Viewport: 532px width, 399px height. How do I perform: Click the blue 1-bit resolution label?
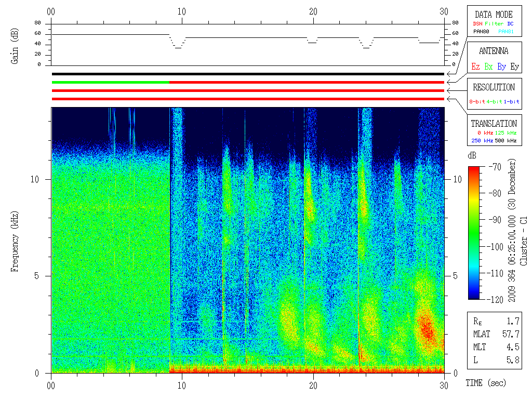point(511,101)
